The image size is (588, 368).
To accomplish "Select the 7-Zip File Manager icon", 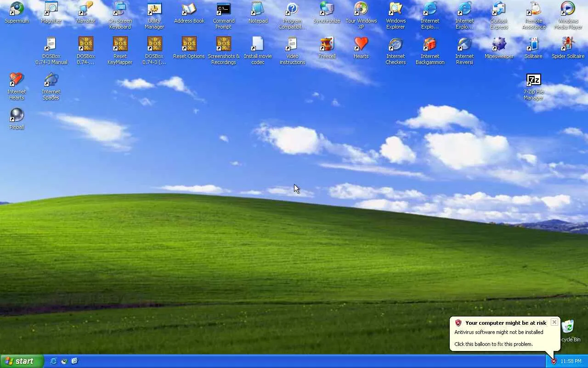I will click(533, 86).
